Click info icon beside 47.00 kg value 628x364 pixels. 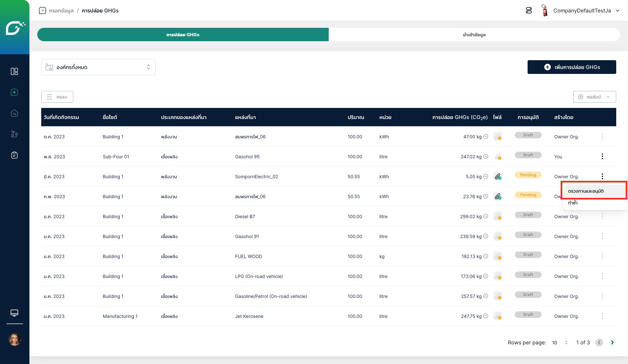click(486, 137)
